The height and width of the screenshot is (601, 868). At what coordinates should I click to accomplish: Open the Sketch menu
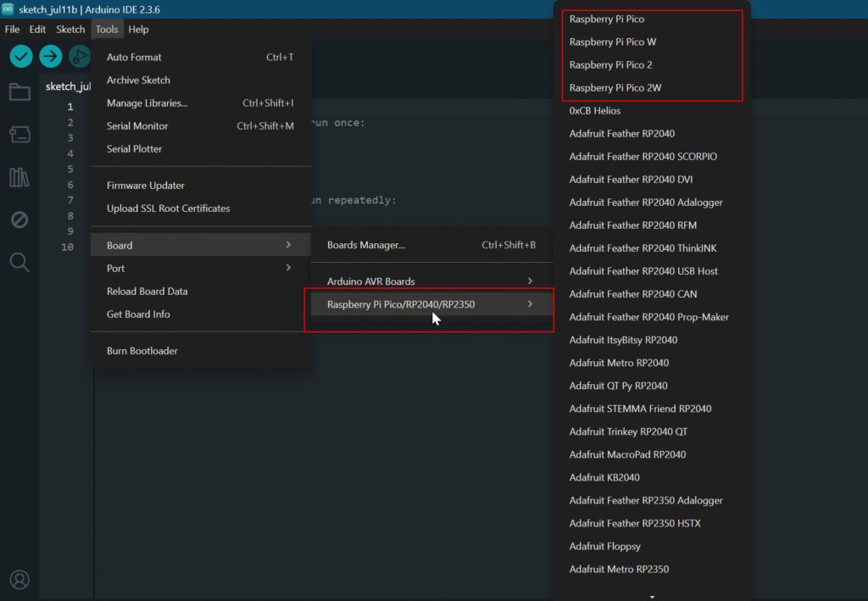pos(70,30)
